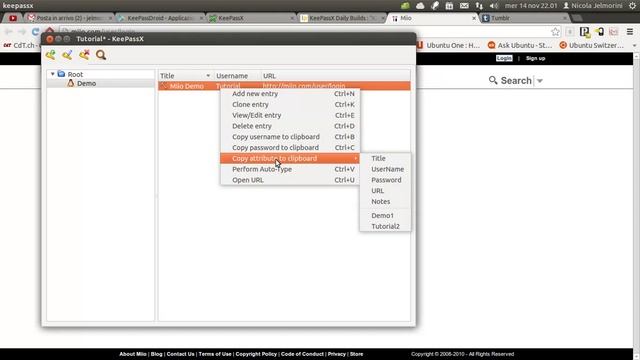Screen dimensions: 640x360
Task: Open the Nicola Jelmorini user menu
Action: [x=593, y=6]
